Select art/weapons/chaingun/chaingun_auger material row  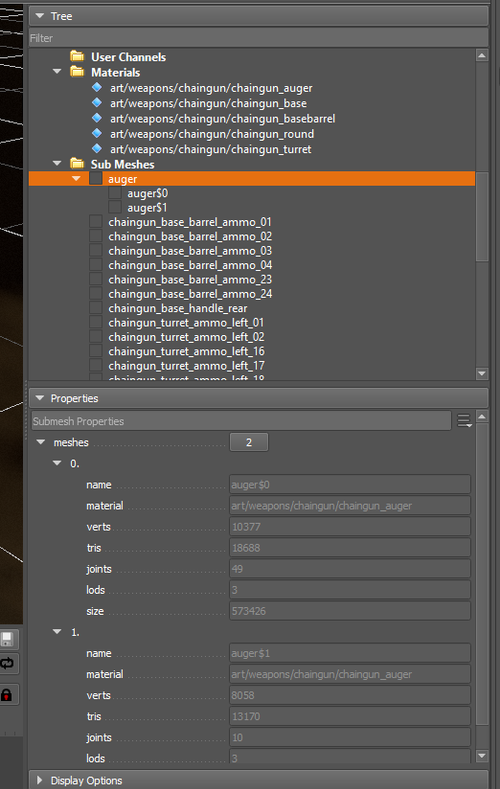[211, 88]
